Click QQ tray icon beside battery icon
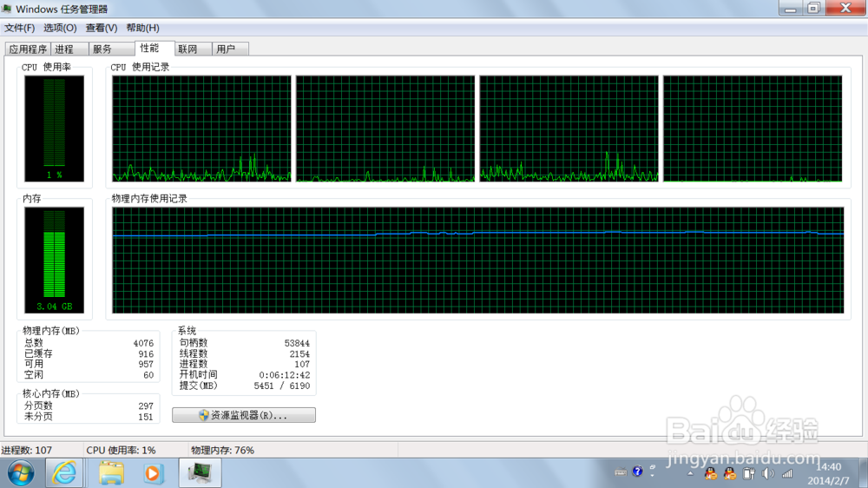This screenshot has height=488, width=868. click(x=730, y=473)
